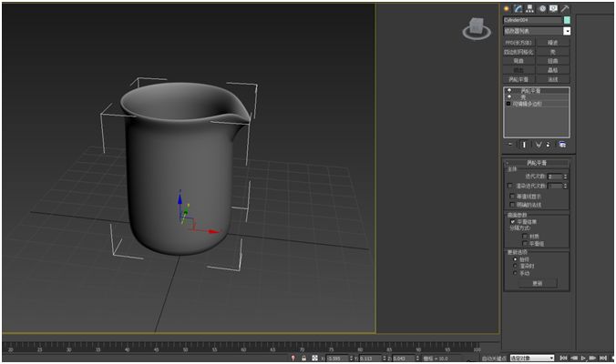This screenshot has height=364, width=616.
Task: Select the 渲染时 update radio button
Action: click(x=515, y=266)
